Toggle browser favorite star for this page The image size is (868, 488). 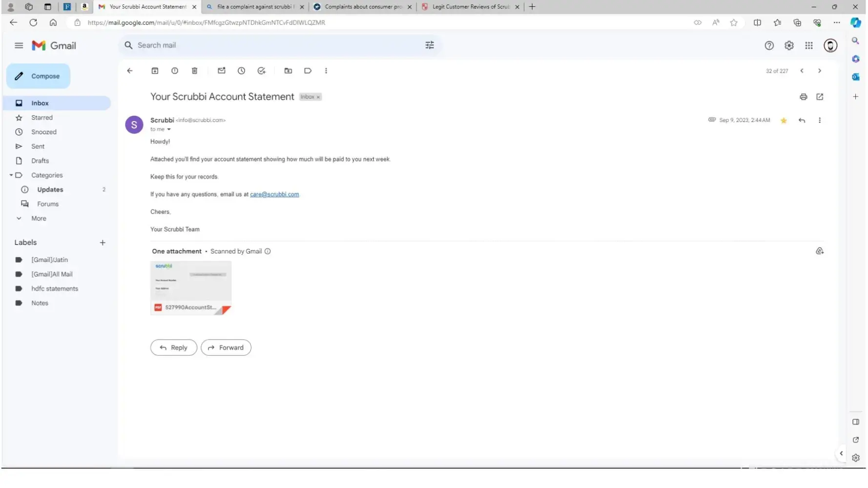(734, 22)
